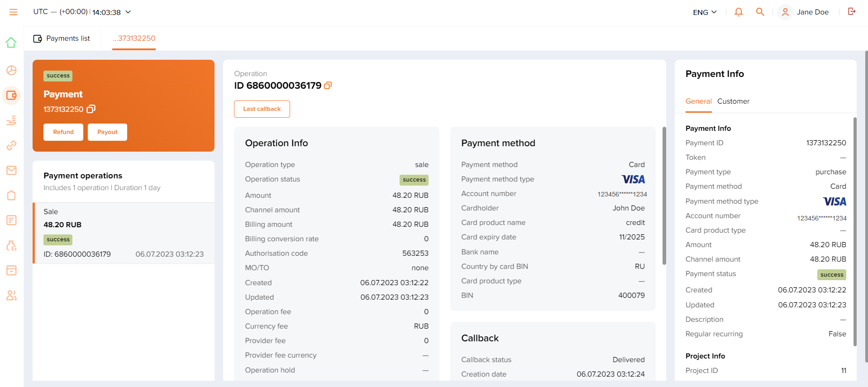Open the pie chart analytics icon
868x387 pixels.
point(11,70)
